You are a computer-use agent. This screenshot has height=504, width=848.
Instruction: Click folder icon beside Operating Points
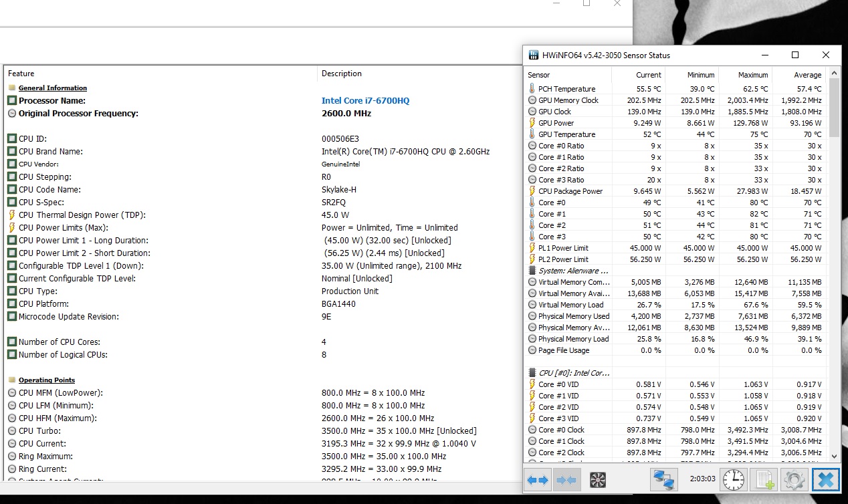click(12, 380)
